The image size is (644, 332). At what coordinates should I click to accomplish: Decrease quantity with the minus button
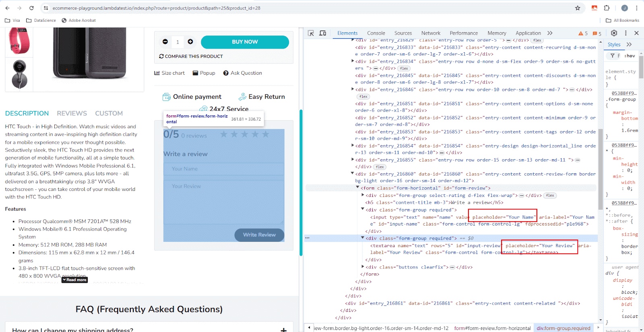[165, 42]
